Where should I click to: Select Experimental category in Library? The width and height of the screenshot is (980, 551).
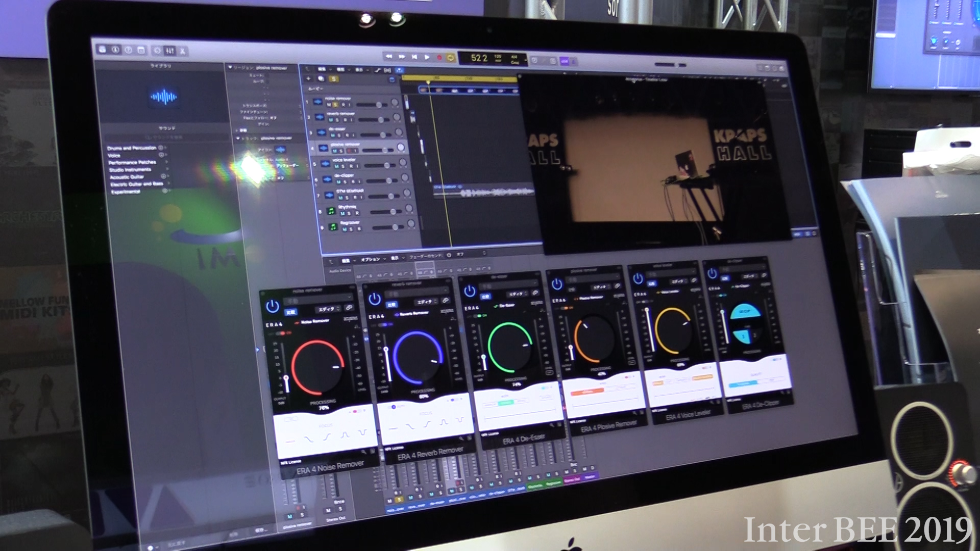point(126,192)
